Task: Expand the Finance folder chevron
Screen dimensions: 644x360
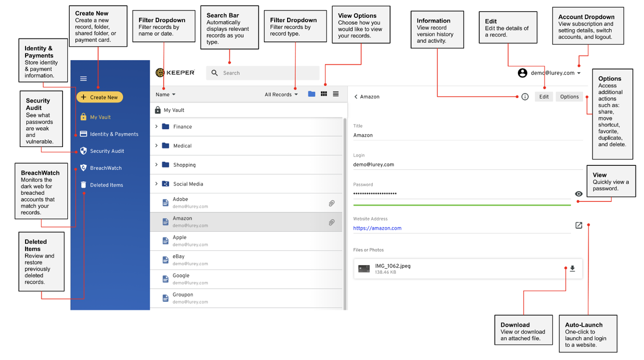Action: [156, 126]
